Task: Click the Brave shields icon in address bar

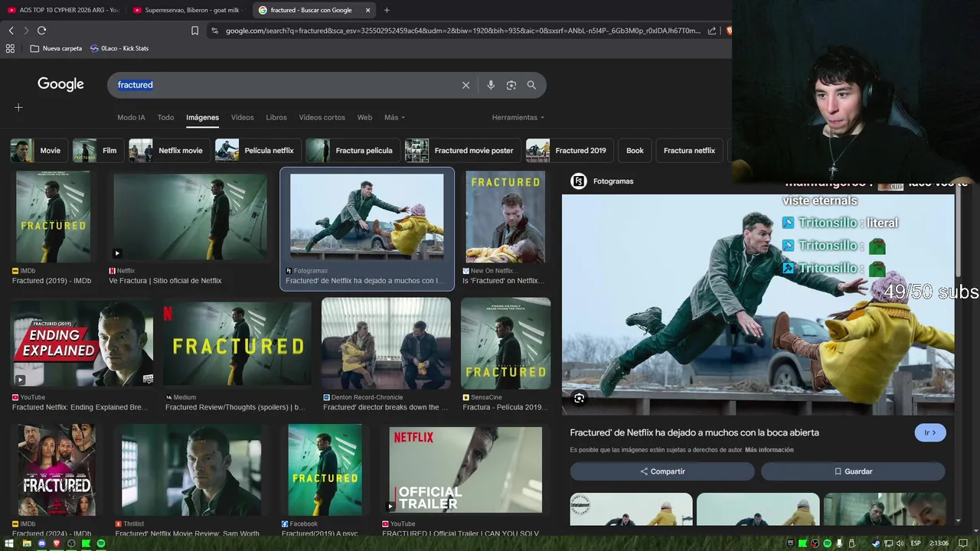Action: (729, 31)
